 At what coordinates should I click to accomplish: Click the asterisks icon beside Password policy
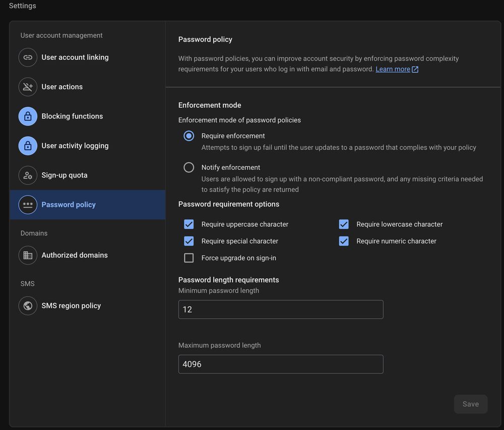[x=28, y=205]
